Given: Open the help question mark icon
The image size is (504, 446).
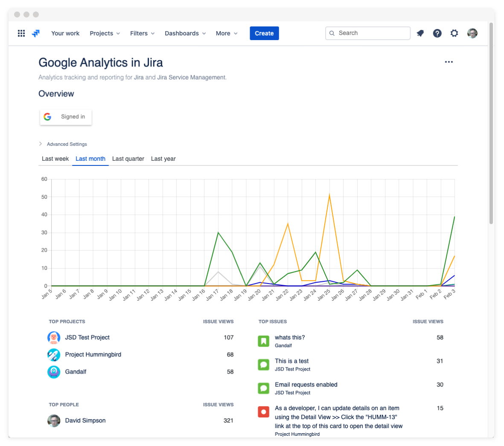Looking at the screenshot, I should [x=437, y=33].
